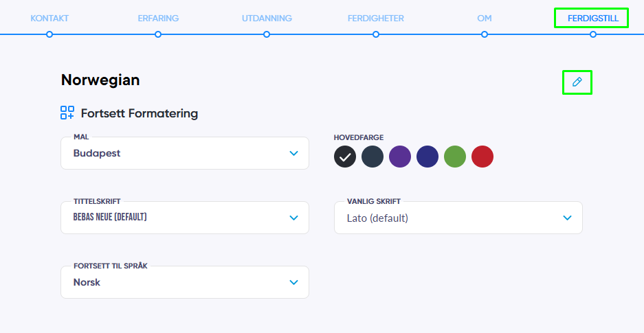
Task: Click the timeline dot under KONTAKT
Action: [49, 34]
